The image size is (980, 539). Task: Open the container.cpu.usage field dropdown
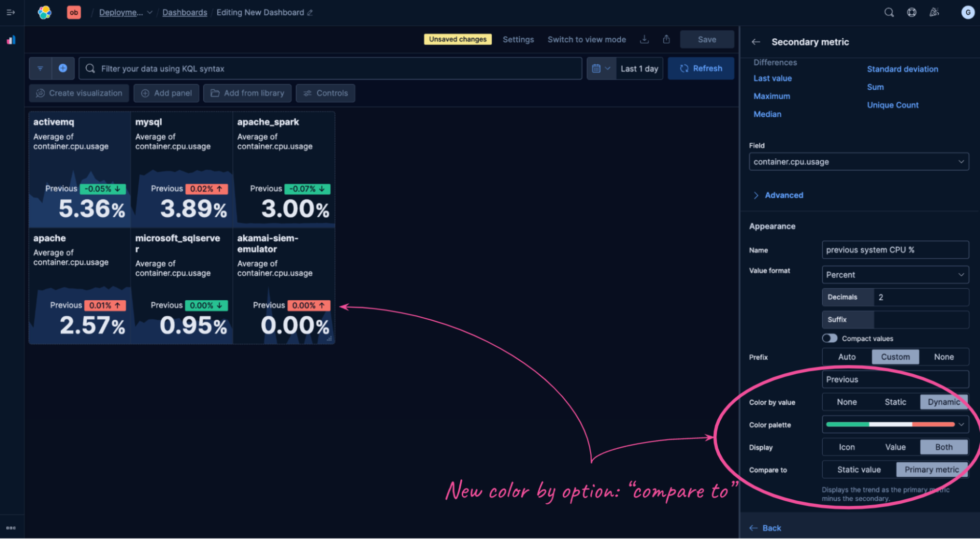tap(858, 162)
